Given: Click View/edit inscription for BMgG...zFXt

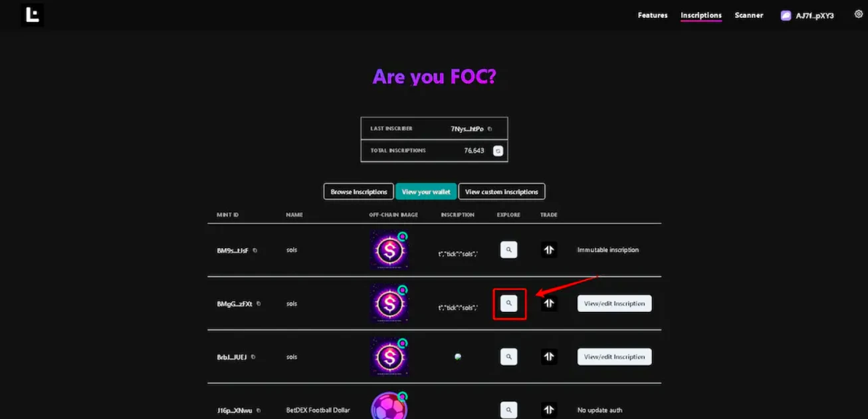Looking at the screenshot, I should tap(614, 303).
